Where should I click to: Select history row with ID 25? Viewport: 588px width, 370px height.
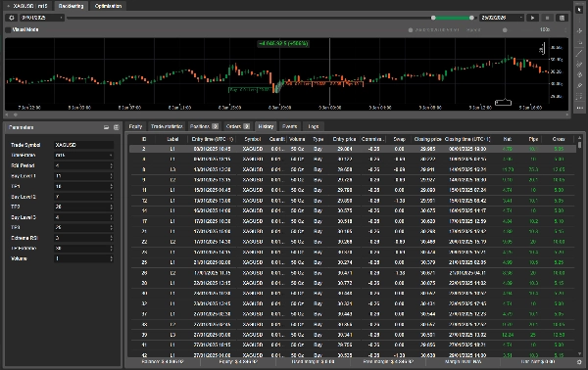[353, 262]
